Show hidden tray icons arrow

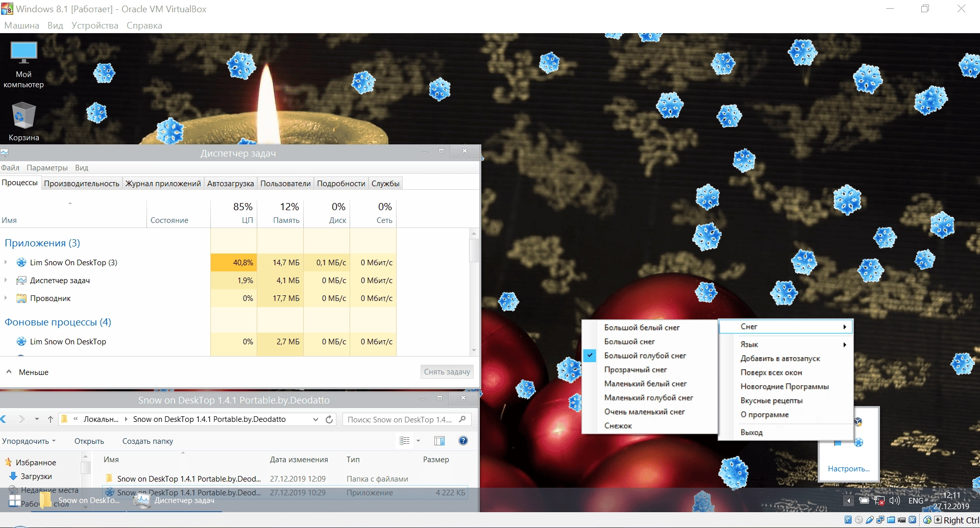pyautogui.click(x=848, y=500)
